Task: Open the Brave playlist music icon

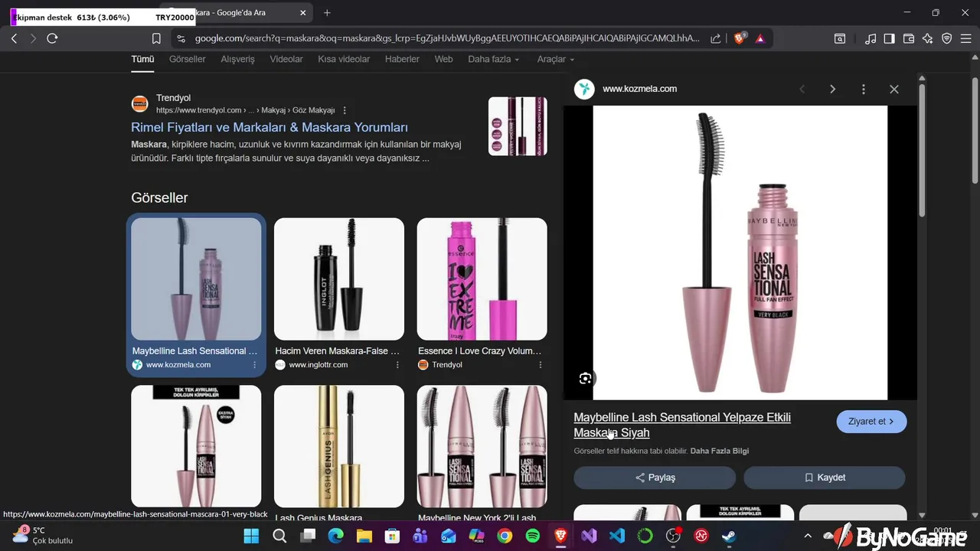Action: click(x=871, y=38)
